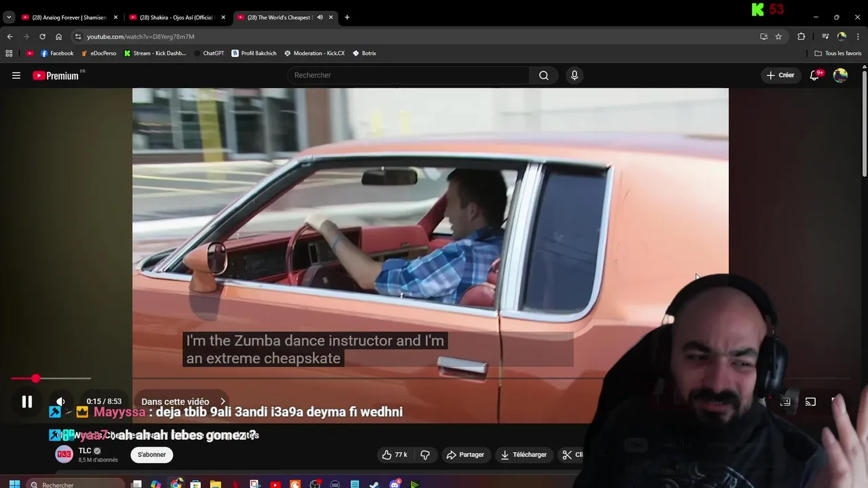
Task: Click the scissors Clip button
Action: pyautogui.click(x=572, y=455)
